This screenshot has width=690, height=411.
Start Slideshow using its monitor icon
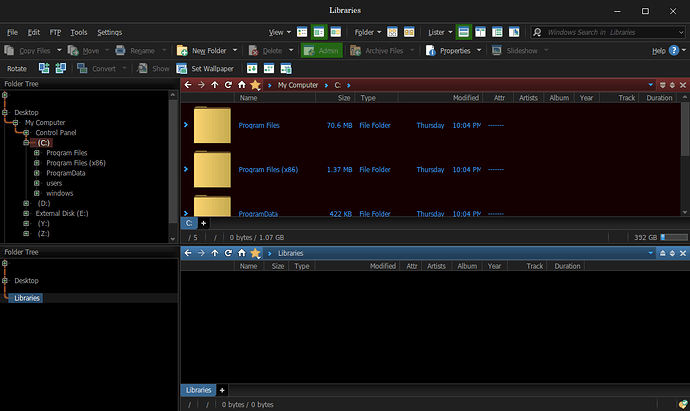496,51
